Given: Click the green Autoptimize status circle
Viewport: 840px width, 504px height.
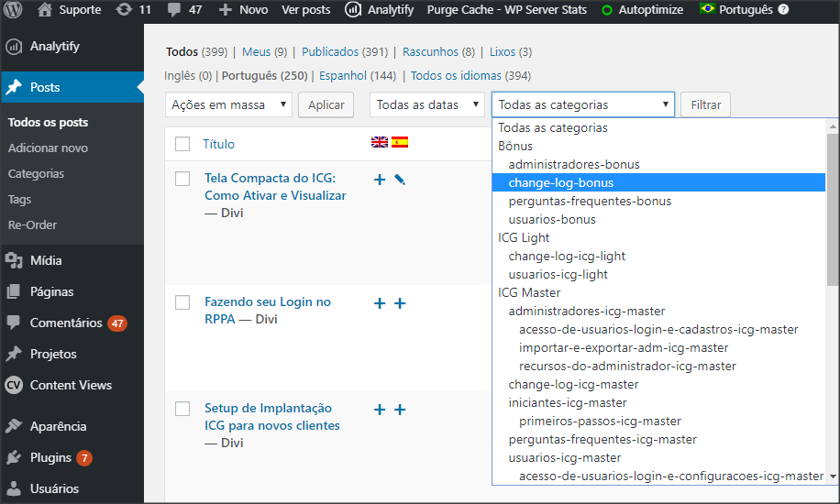Looking at the screenshot, I should (x=606, y=10).
